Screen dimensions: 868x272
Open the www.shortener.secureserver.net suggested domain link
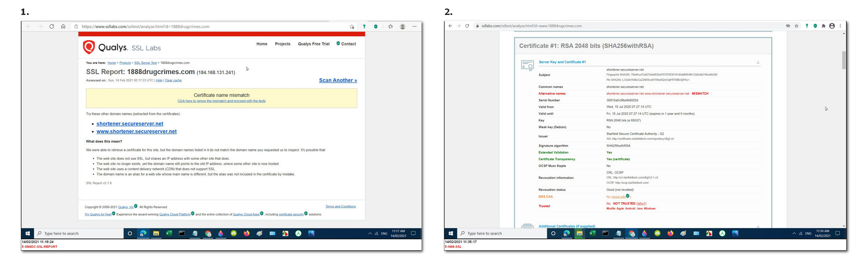[137, 132]
